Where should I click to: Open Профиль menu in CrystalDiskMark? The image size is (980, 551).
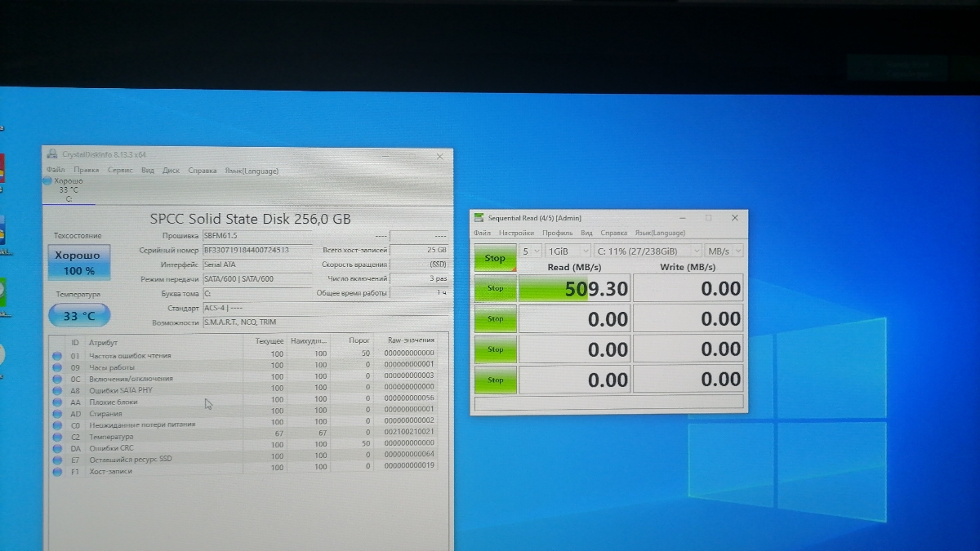click(557, 233)
